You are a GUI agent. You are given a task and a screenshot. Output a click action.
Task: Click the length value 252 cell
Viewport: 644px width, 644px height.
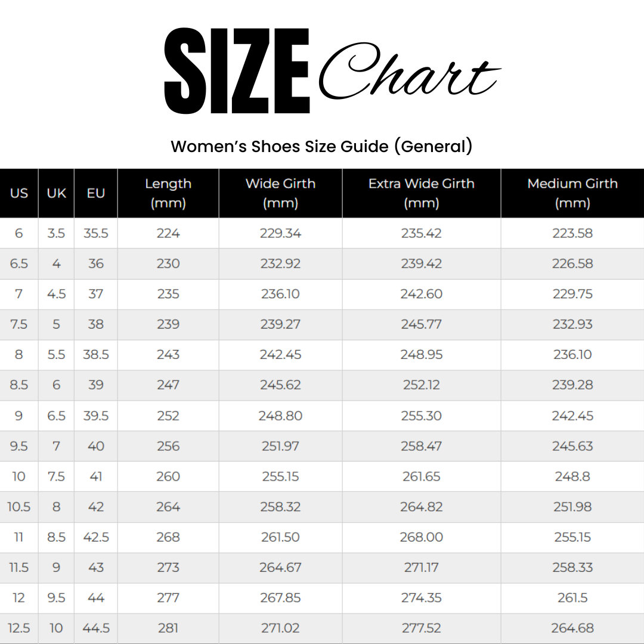pyautogui.click(x=168, y=416)
